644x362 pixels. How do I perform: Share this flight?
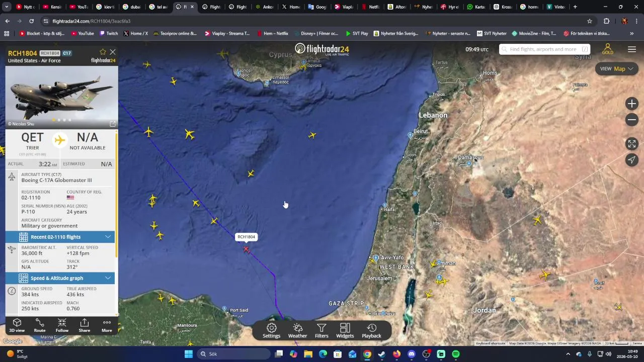click(x=85, y=325)
